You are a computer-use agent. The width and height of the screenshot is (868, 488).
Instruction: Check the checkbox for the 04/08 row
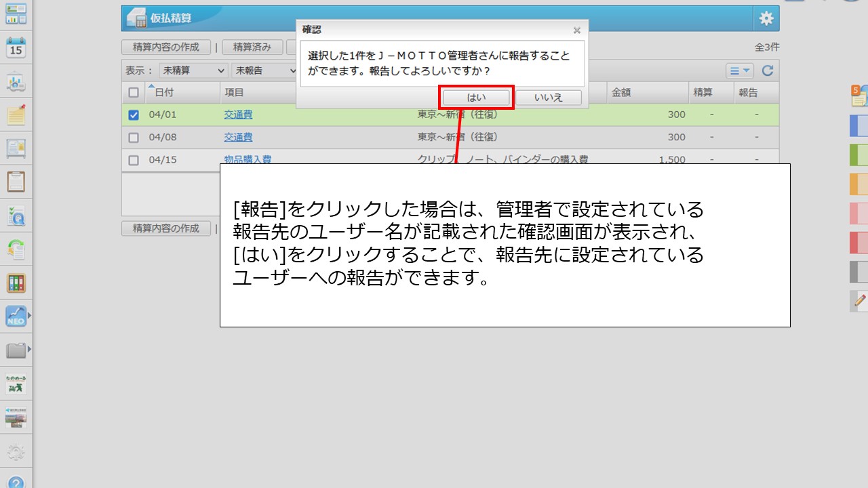pos(134,138)
